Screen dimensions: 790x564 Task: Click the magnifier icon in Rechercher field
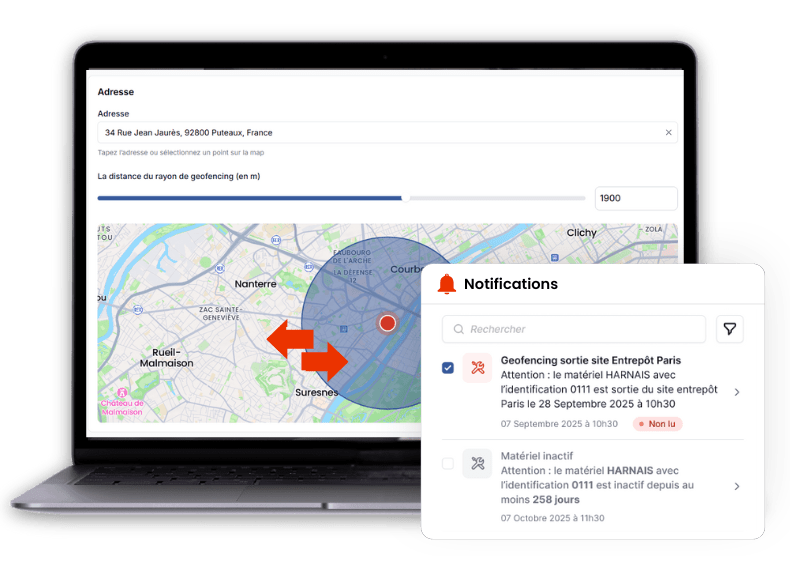tap(458, 329)
